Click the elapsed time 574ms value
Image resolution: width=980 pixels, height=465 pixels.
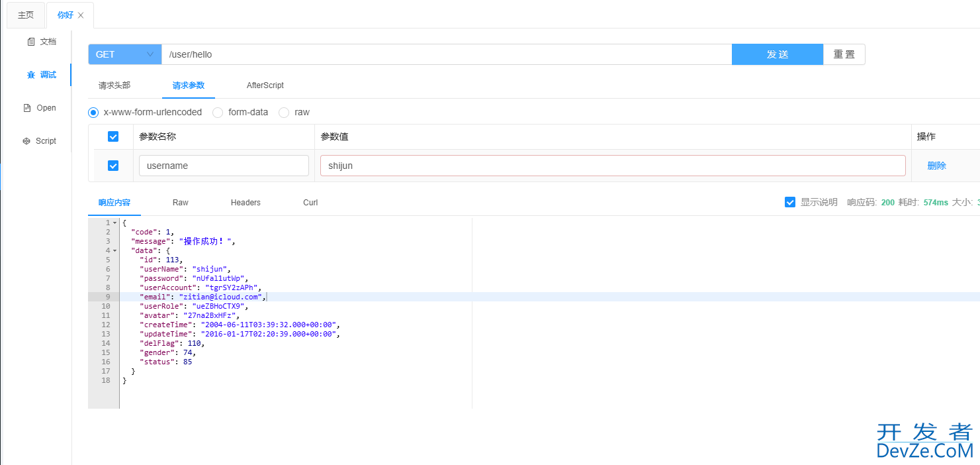click(936, 202)
